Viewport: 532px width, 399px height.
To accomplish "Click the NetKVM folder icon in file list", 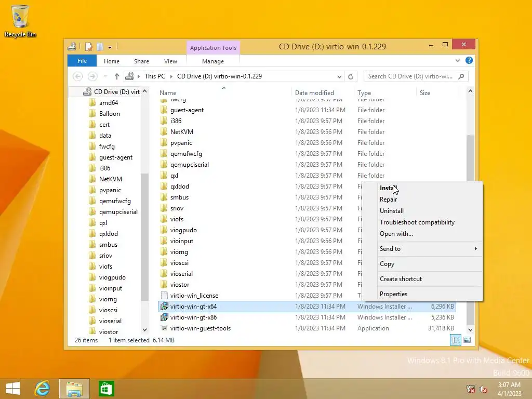I will tap(164, 131).
